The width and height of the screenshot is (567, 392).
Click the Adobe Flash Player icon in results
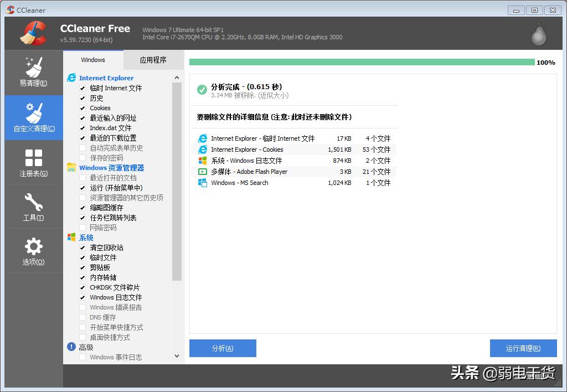[204, 172]
